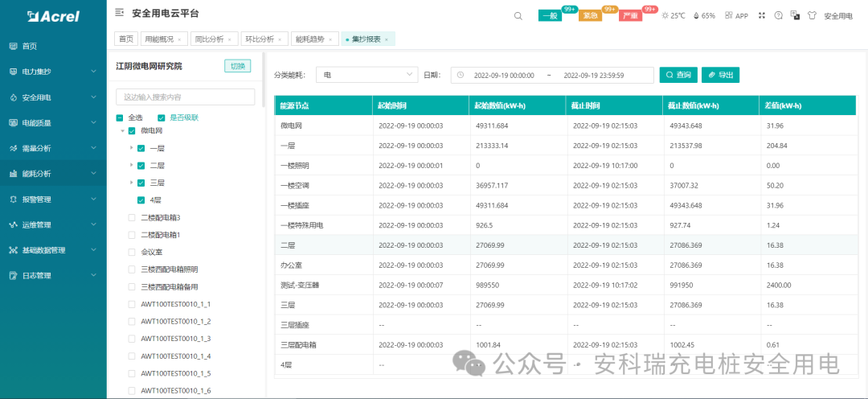This screenshot has height=399, width=868.
Task: Open the theme skin shirt icon
Action: pyautogui.click(x=812, y=15)
